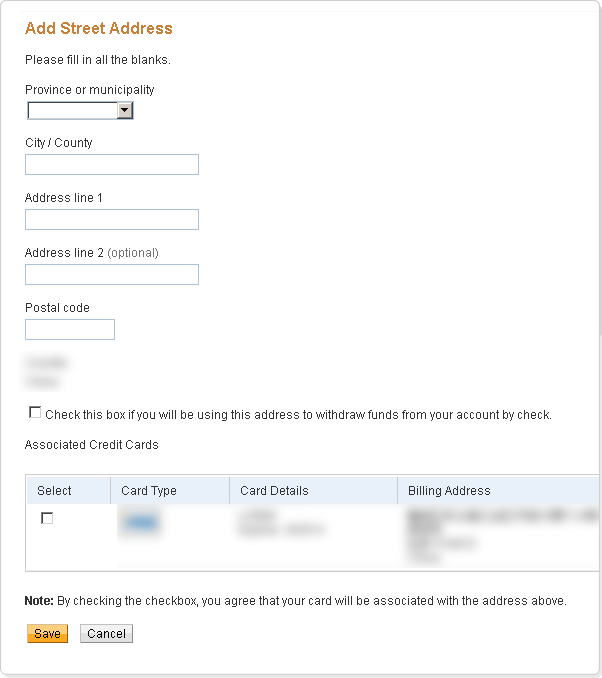Click the Associated Credit Cards heading
Viewport: 602px width, 678px height.
92,445
